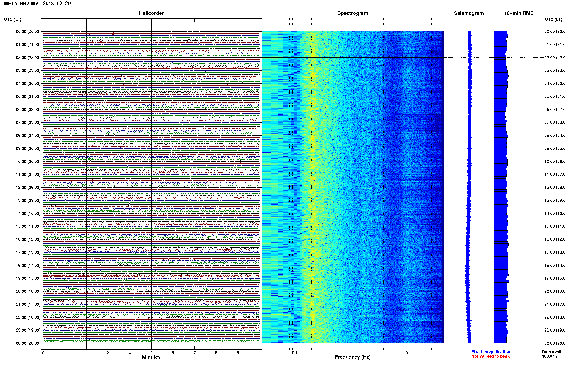588x368 pixels.
Task: Click left time label '09:00 (05:00)'
Action: click(x=28, y=148)
